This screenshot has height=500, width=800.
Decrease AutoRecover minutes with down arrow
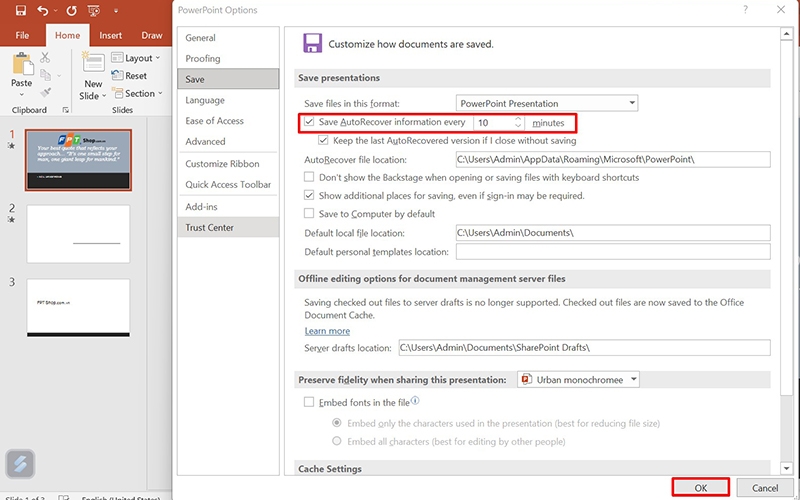pos(518,126)
